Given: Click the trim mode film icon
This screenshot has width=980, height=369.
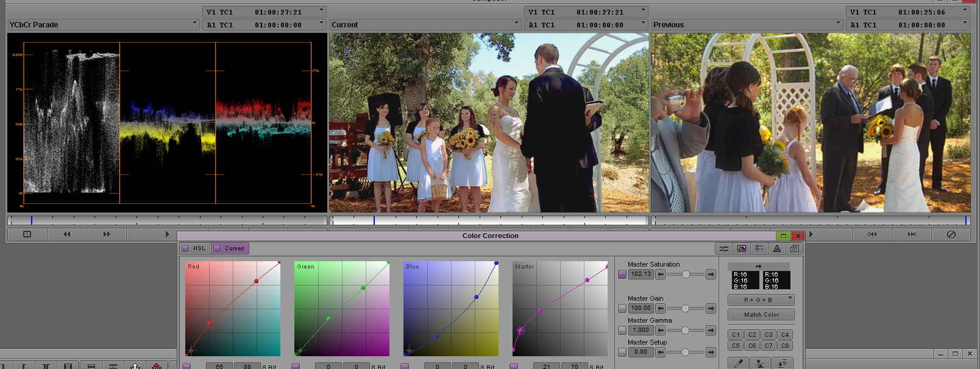Looking at the screenshot, I should tap(68, 366).
